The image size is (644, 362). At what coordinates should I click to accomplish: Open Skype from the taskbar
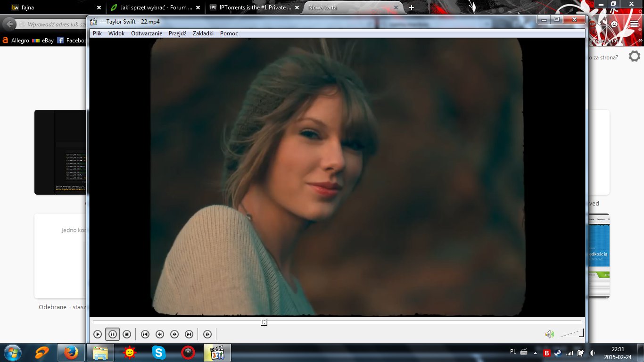[159, 353]
